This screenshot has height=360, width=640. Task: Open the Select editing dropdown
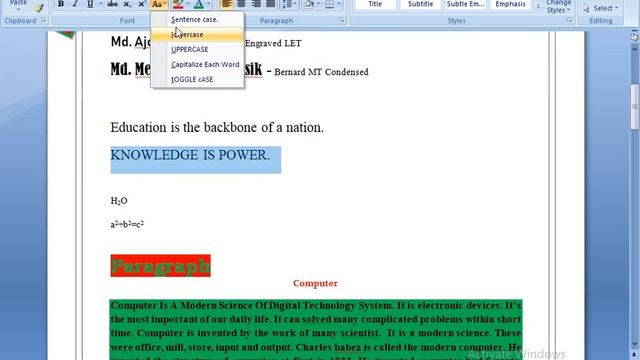click(x=601, y=8)
